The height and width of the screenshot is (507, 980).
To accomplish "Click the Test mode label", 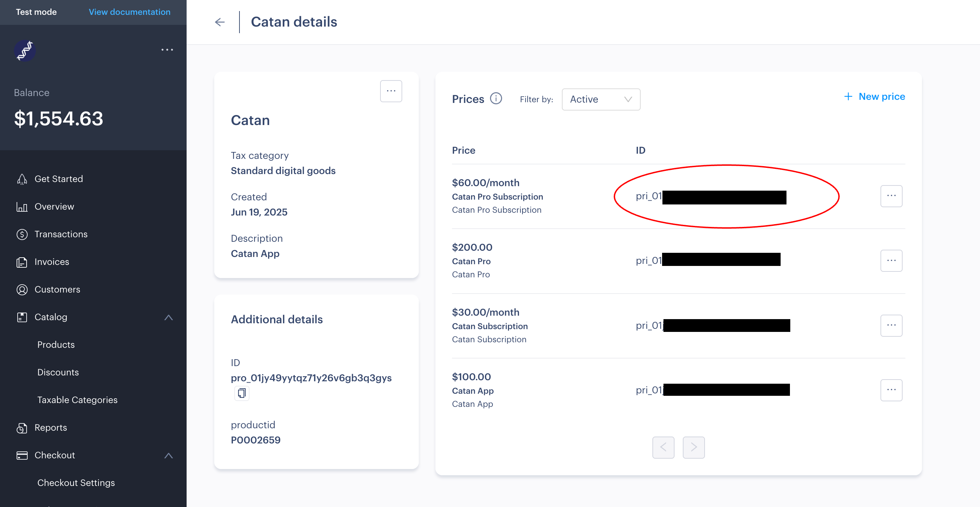I will pyautogui.click(x=36, y=12).
